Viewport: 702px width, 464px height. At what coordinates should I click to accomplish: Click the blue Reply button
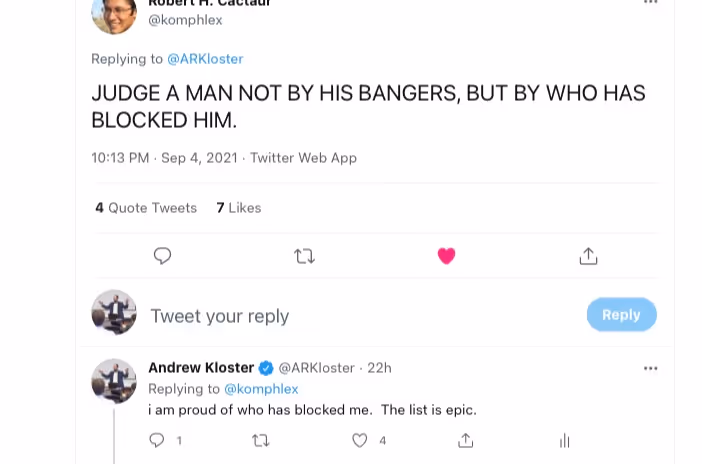click(621, 314)
